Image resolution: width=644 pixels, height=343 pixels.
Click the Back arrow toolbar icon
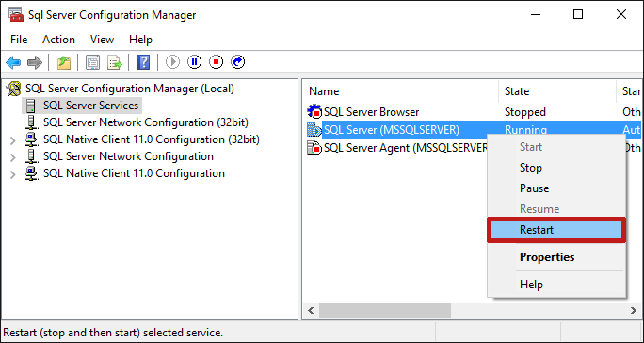pyautogui.click(x=13, y=62)
